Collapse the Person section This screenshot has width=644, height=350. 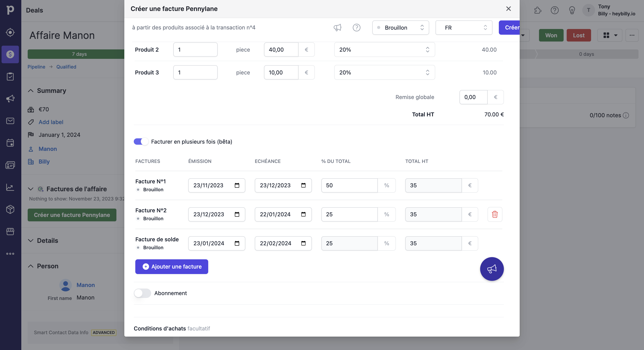click(31, 266)
